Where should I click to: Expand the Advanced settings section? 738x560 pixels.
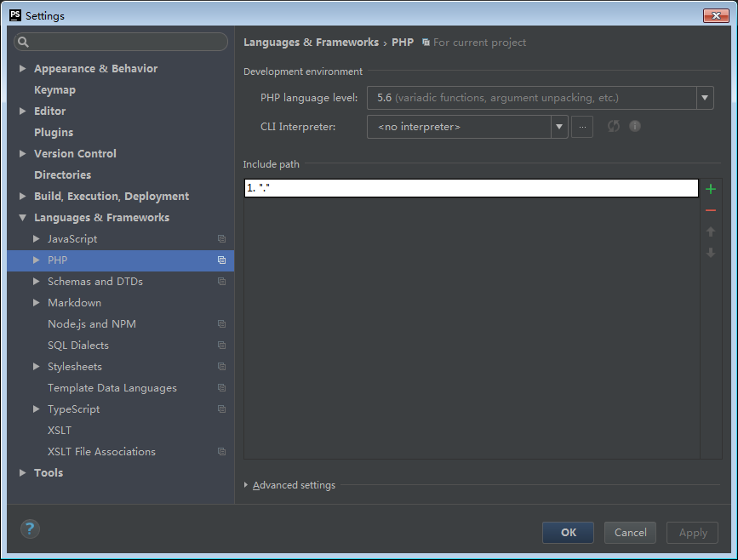pyautogui.click(x=245, y=484)
